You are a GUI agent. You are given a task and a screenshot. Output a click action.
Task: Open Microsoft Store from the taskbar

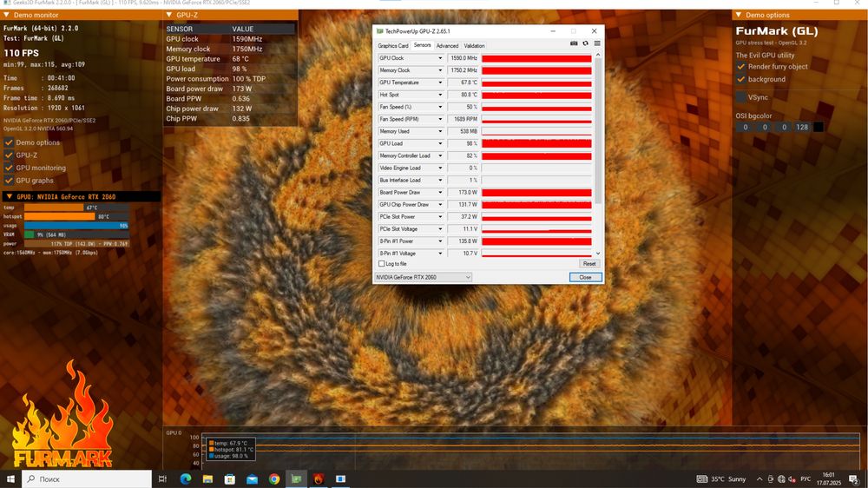[x=230, y=479]
